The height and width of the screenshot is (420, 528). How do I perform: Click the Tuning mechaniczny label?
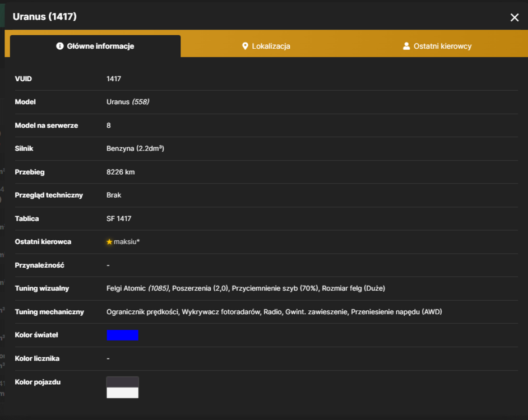click(49, 312)
